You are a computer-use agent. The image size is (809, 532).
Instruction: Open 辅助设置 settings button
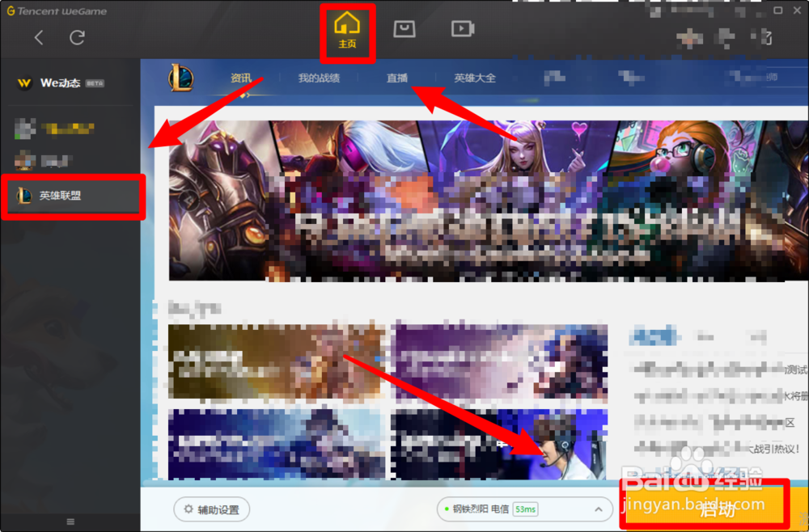pyautogui.click(x=211, y=509)
